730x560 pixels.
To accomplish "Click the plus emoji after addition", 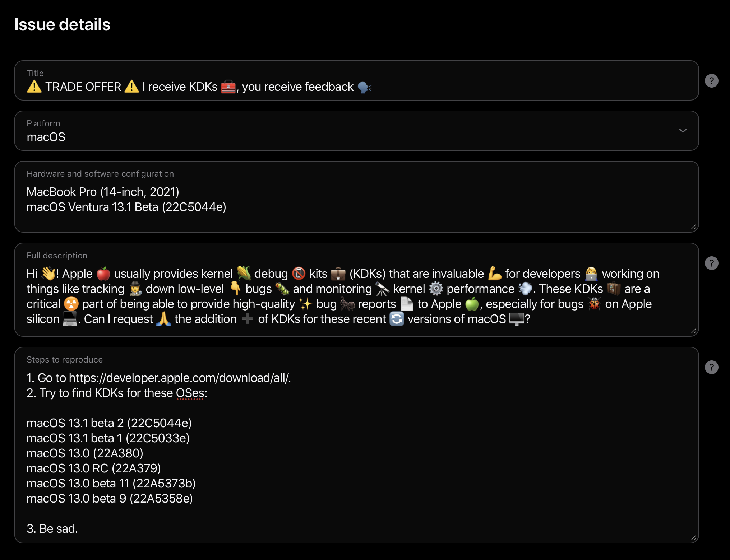I will (247, 319).
